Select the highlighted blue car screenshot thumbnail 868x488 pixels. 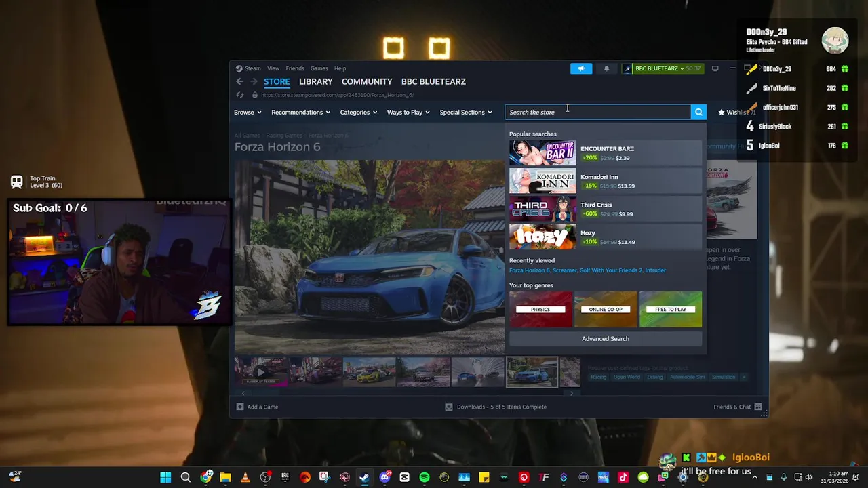click(x=532, y=372)
